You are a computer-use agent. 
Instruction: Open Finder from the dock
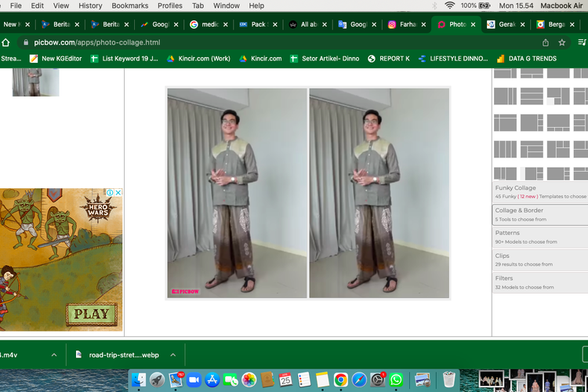pos(139,379)
